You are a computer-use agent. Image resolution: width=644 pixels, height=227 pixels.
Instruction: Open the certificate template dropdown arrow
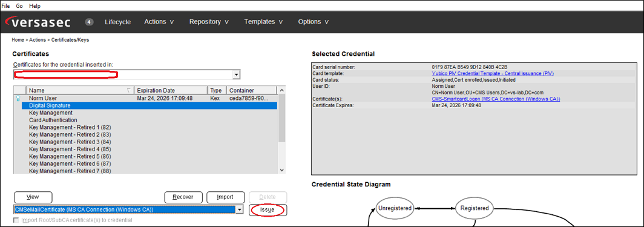pos(240,210)
